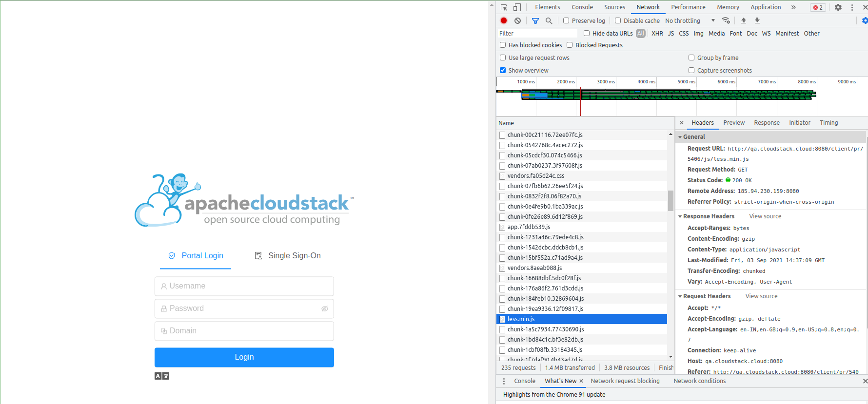
Task: Enable Use large request rows
Action: click(x=503, y=58)
